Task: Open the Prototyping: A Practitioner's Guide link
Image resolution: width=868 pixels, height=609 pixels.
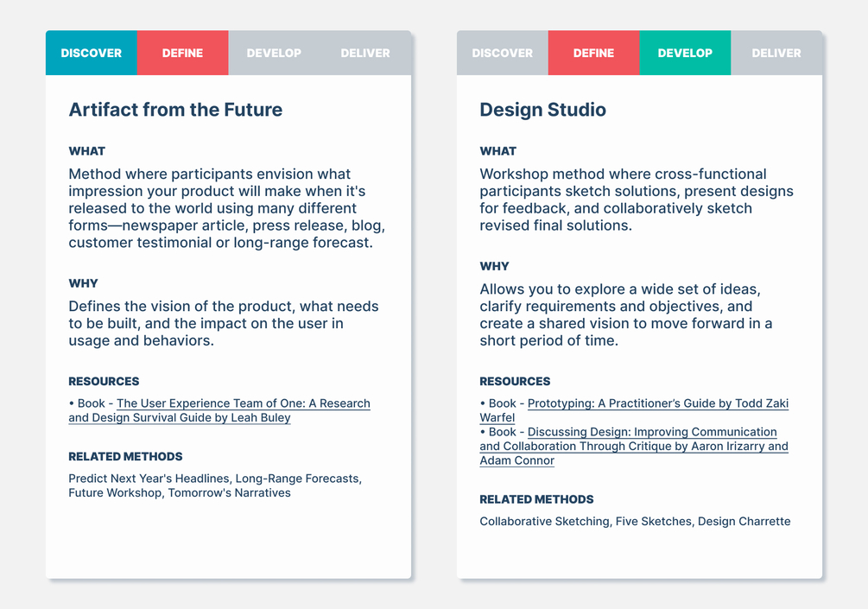Action: point(657,403)
